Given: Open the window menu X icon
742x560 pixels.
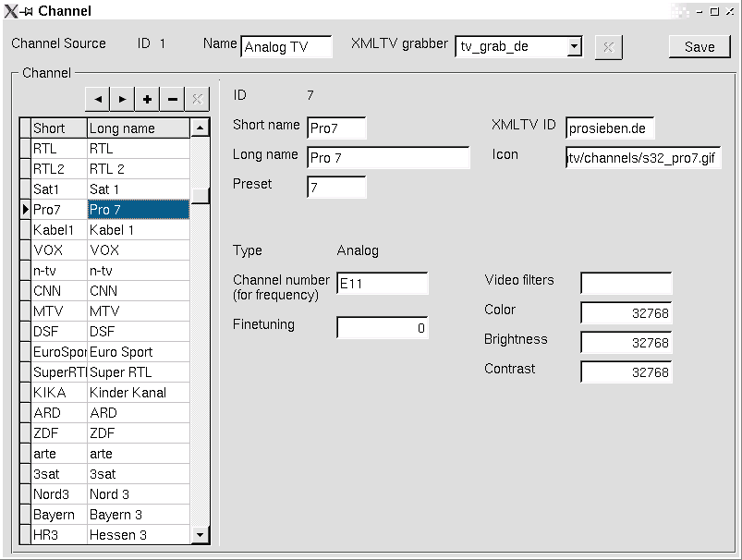Looking at the screenshot, I should tap(11, 11).
